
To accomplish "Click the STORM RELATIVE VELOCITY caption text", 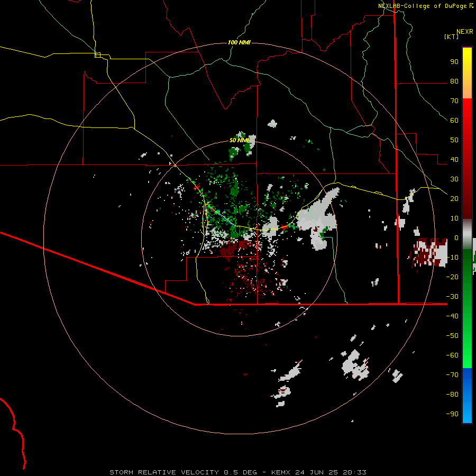I will tap(165, 472).
